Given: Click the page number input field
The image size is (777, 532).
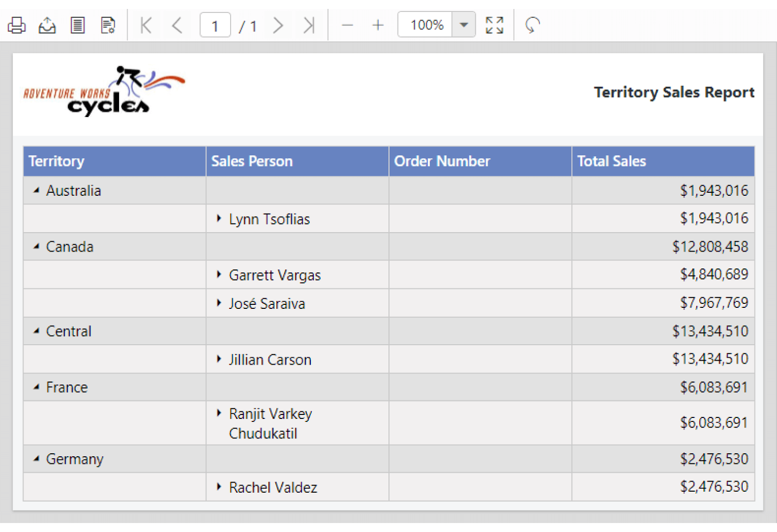Looking at the screenshot, I should point(215,25).
